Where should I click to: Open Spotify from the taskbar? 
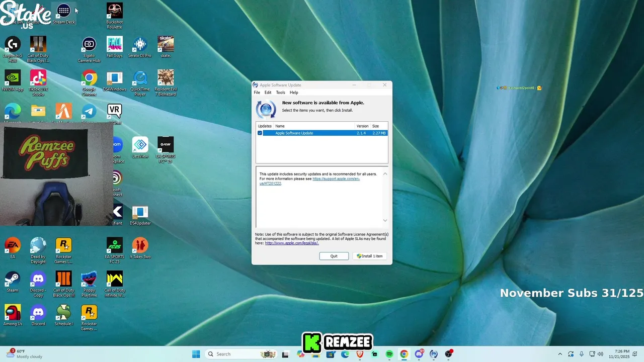point(389,354)
